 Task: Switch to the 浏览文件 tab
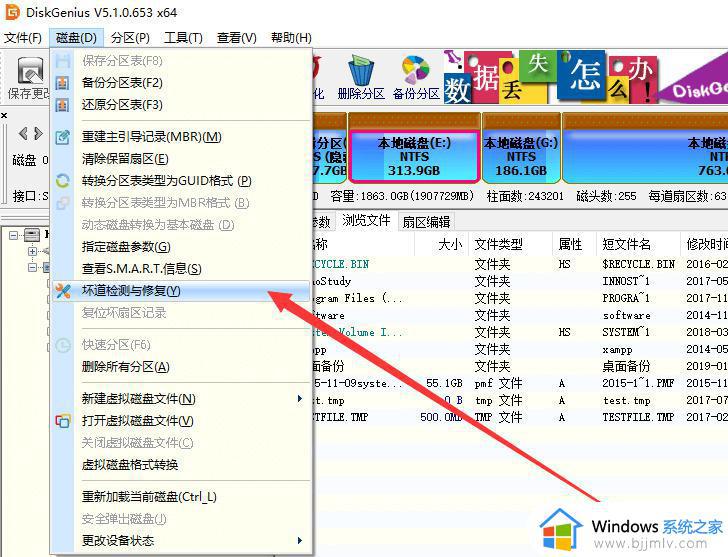coord(366,221)
